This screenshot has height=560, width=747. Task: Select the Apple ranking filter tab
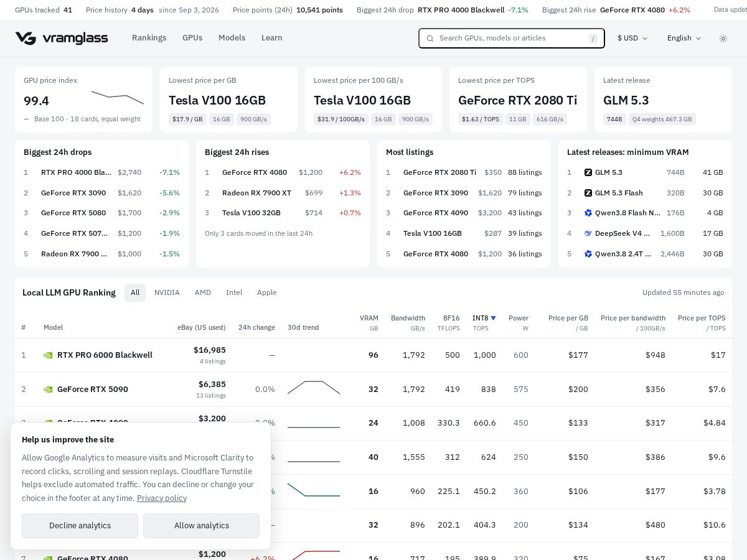coord(267,292)
